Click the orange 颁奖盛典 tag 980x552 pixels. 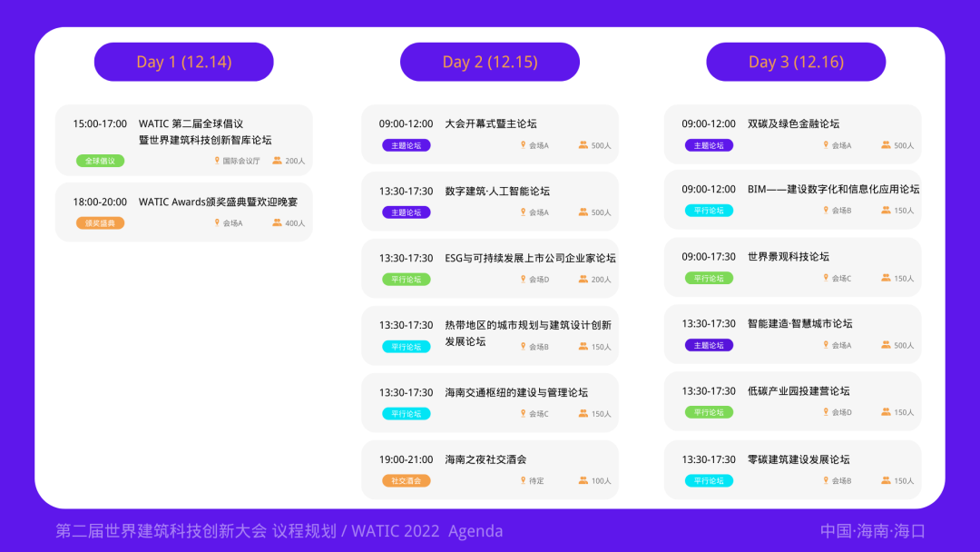click(x=100, y=223)
